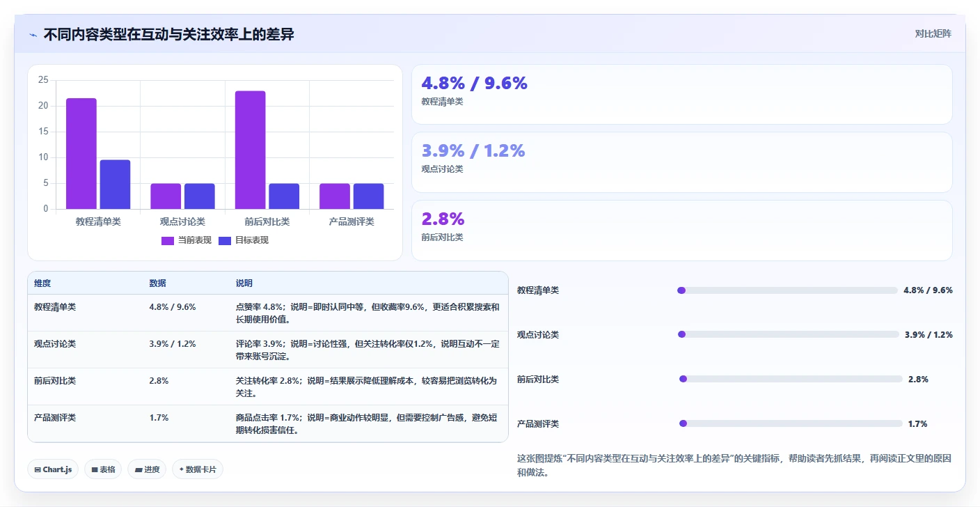
Task: Click the summary paragraph starting 这张图提炼
Action: [734, 466]
